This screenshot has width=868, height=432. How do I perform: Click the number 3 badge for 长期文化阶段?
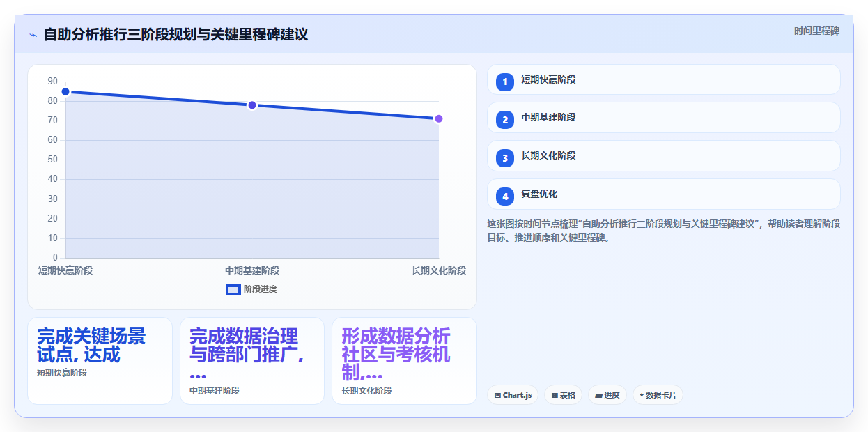[x=505, y=158]
